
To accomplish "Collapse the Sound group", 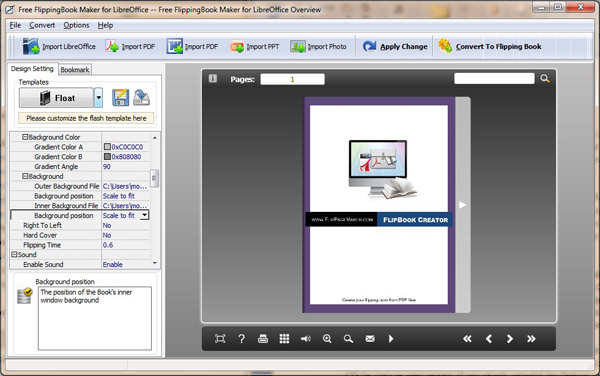I will coord(14,255).
